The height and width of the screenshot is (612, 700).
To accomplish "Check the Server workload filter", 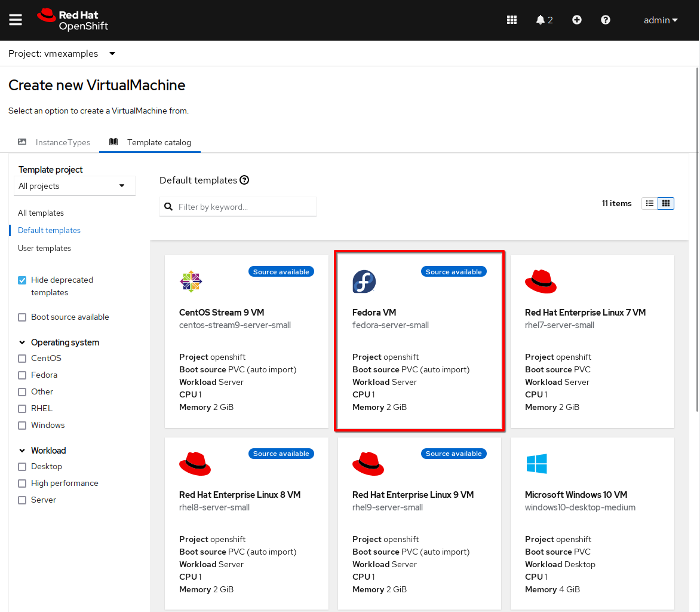I will (22, 500).
